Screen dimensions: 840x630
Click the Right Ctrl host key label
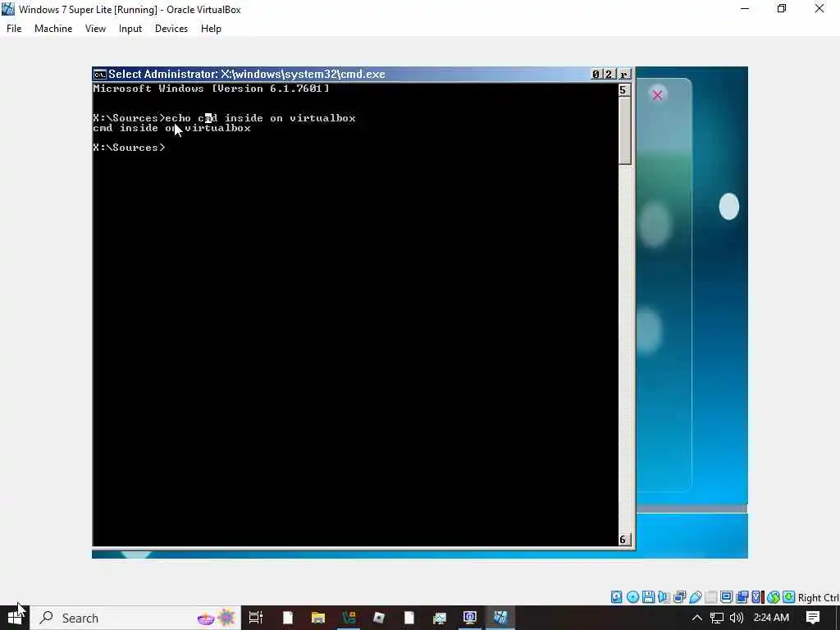(818, 597)
